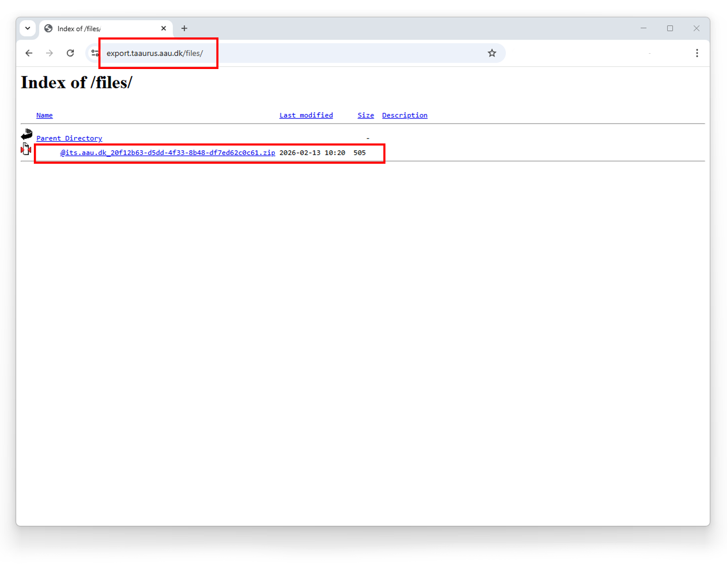Click the forward navigation arrow
The width and height of the screenshot is (728, 576).
coord(49,53)
